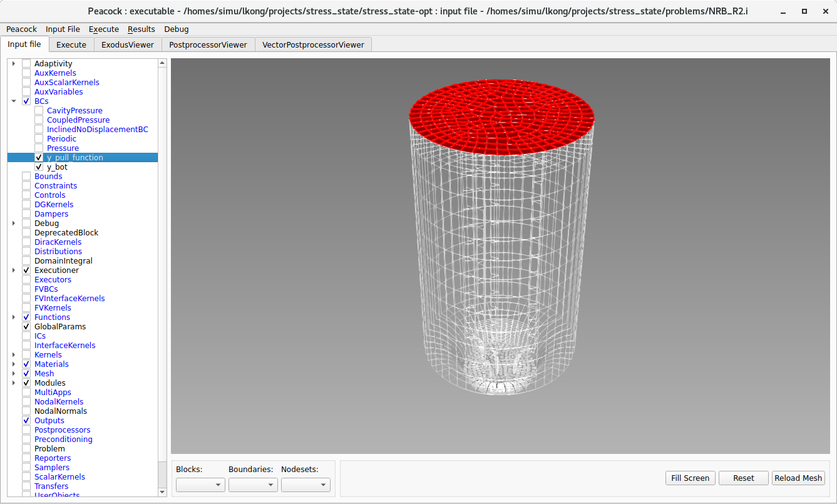
Task: Open the Execute menu
Action: [x=104, y=29]
